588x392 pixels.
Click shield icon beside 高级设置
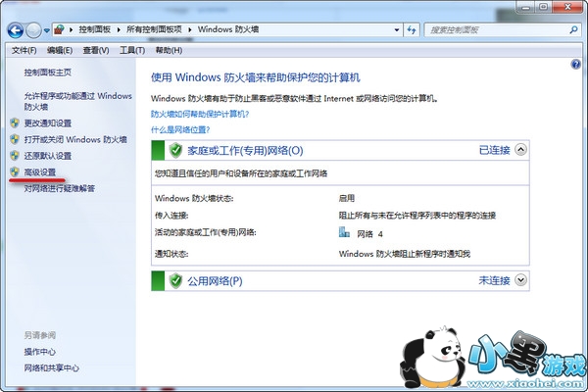coord(15,171)
